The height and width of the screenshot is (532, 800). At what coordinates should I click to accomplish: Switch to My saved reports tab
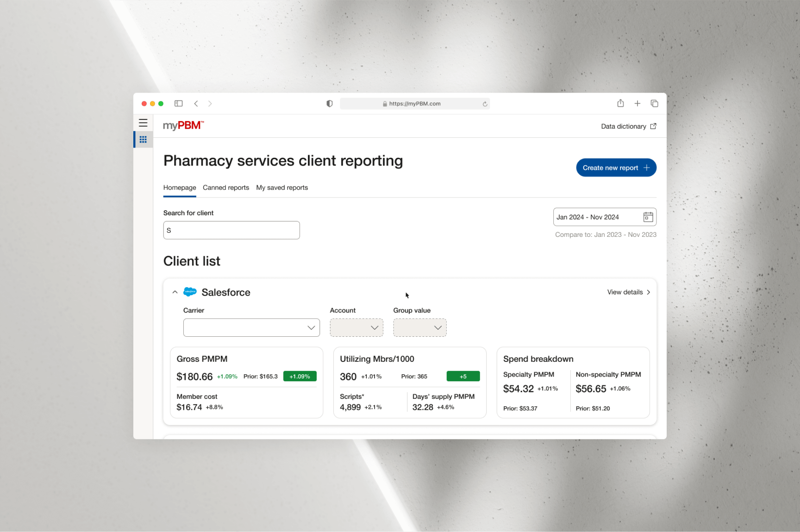point(281,187)
